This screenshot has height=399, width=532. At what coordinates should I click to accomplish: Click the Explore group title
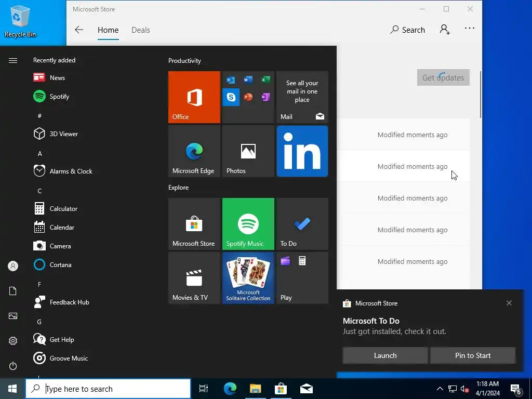point(179,187)
